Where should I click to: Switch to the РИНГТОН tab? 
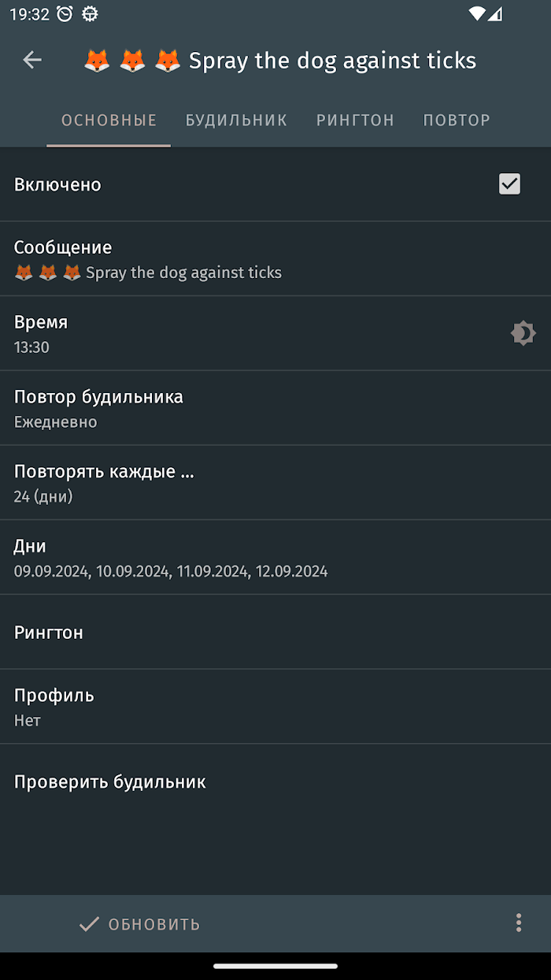coord(355,121)
